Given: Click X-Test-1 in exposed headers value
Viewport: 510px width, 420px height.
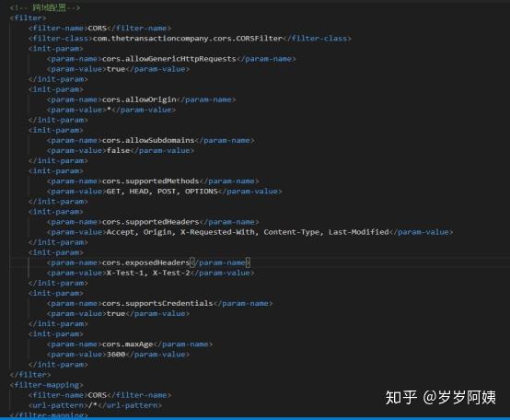Looking at the screenshot, I should [125, 273].
